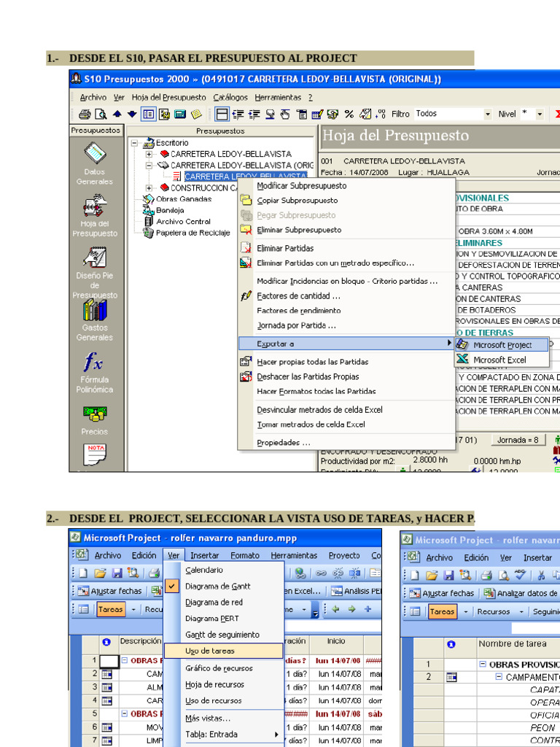The width and height of the screenshot is (560, 747).
Task: Collapse the Escritorio tree node
Action: (x=135, y=143)
